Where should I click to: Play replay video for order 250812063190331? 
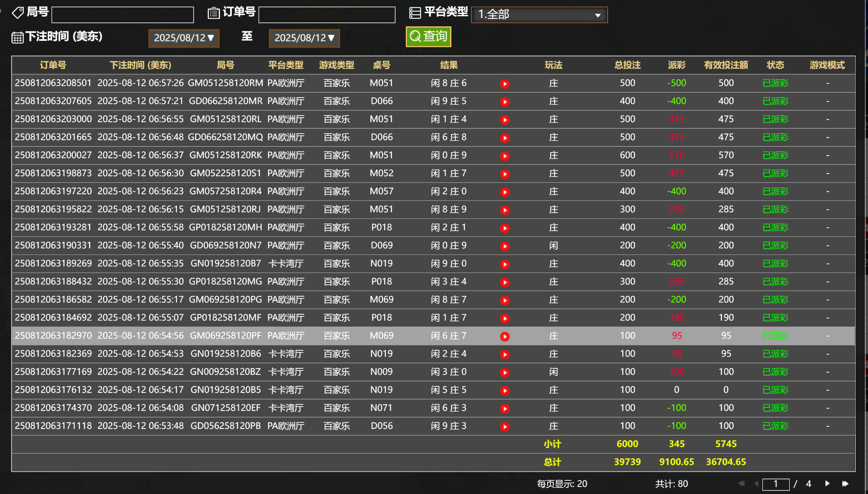tap(505, 246)
